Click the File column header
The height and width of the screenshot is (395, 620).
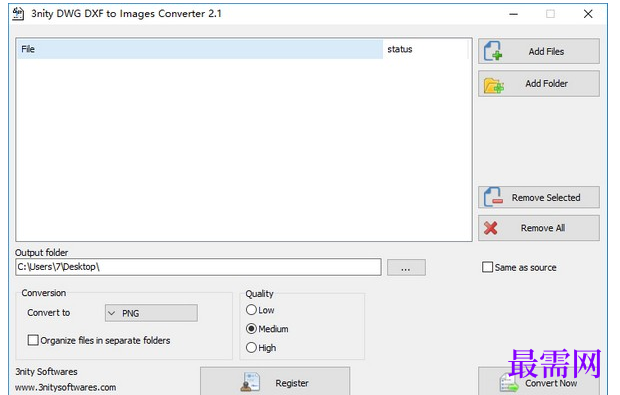200,49
